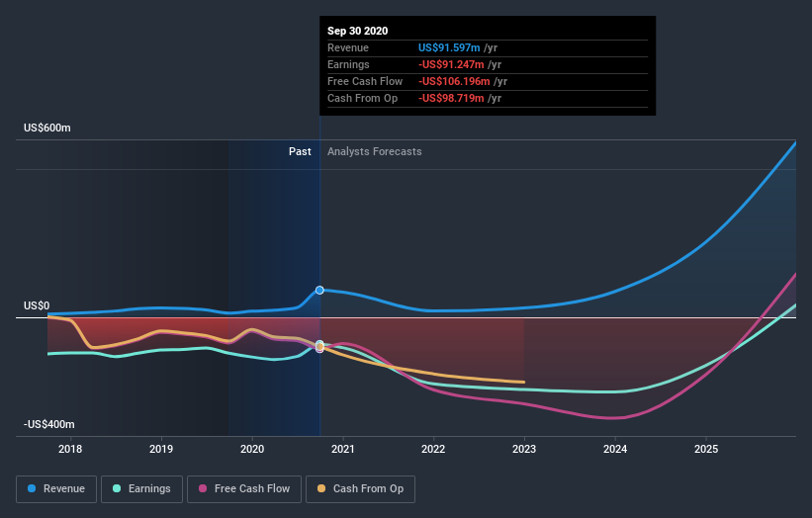Toggle the Free Cash Flow legend button
This screenshot has height=518, width=812.
(x=244, y=489)
